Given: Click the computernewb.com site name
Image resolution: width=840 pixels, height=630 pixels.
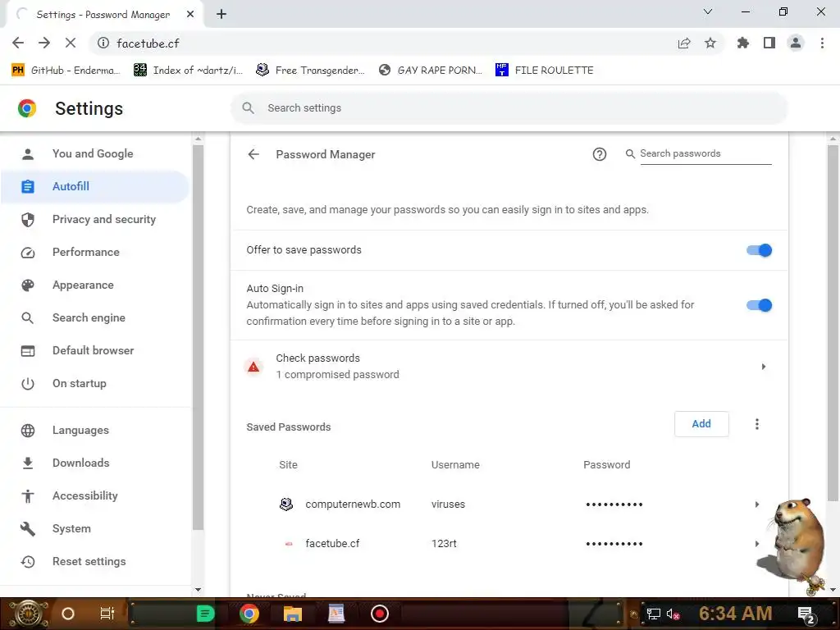Looking at the screenshot, I should coord(353,504).
